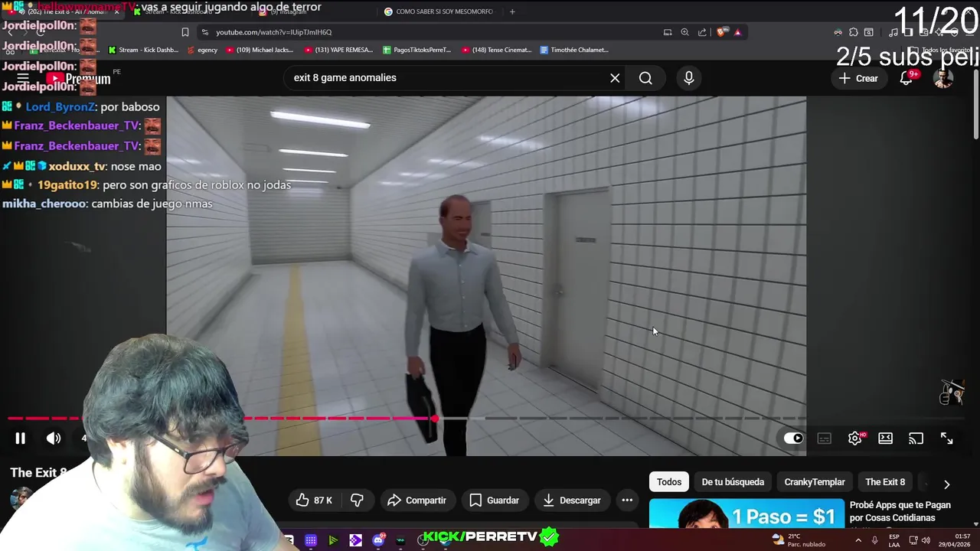This screenshot has width=980, height=551.
Task: Click the Compartir share button
Action: pos(417,500)
